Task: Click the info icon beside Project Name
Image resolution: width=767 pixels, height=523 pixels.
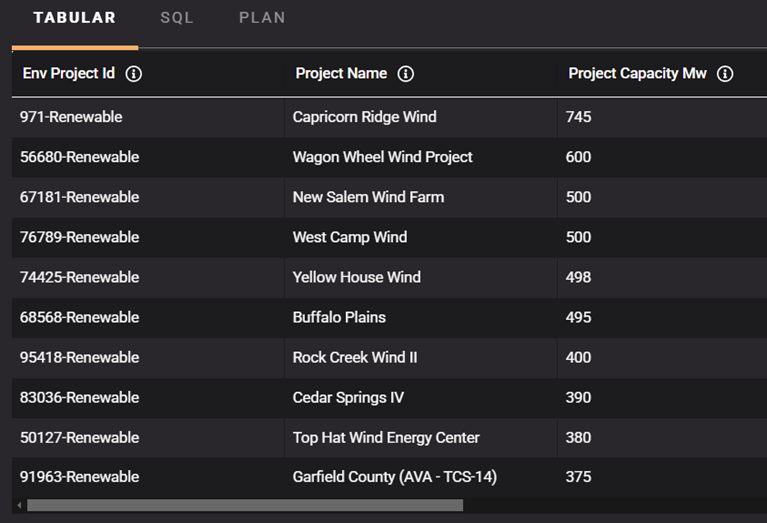Action: tap(405, 74)
